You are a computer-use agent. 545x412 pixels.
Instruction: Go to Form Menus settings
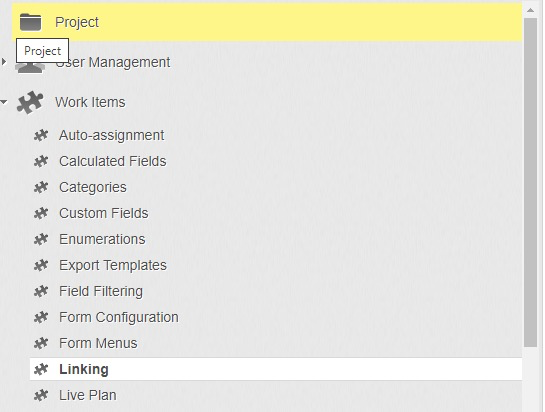coord(98,343)
